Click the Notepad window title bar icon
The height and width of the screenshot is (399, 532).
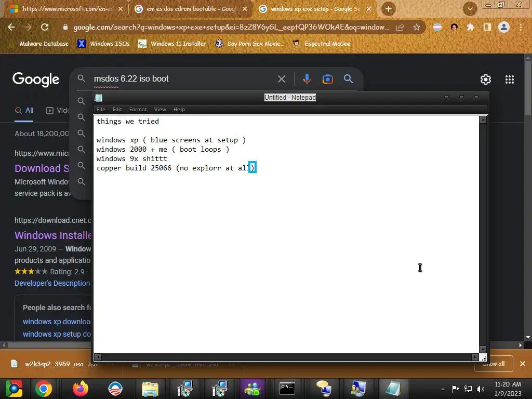click(98, 98)
